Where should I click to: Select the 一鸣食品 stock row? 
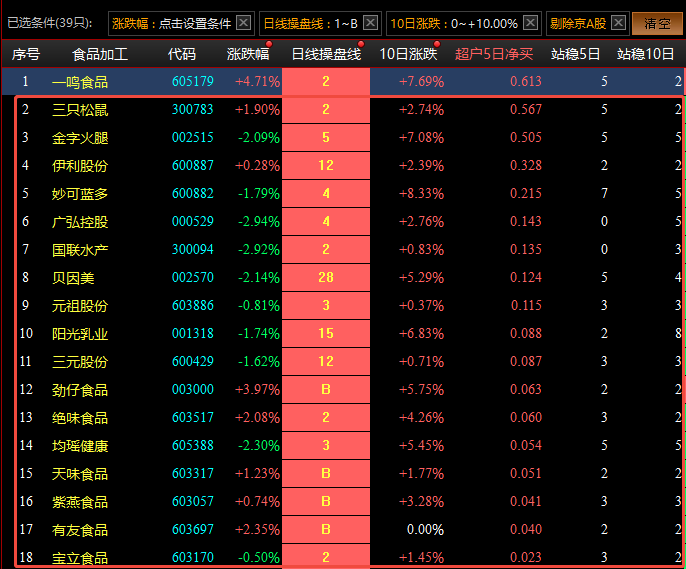point(343,81)
